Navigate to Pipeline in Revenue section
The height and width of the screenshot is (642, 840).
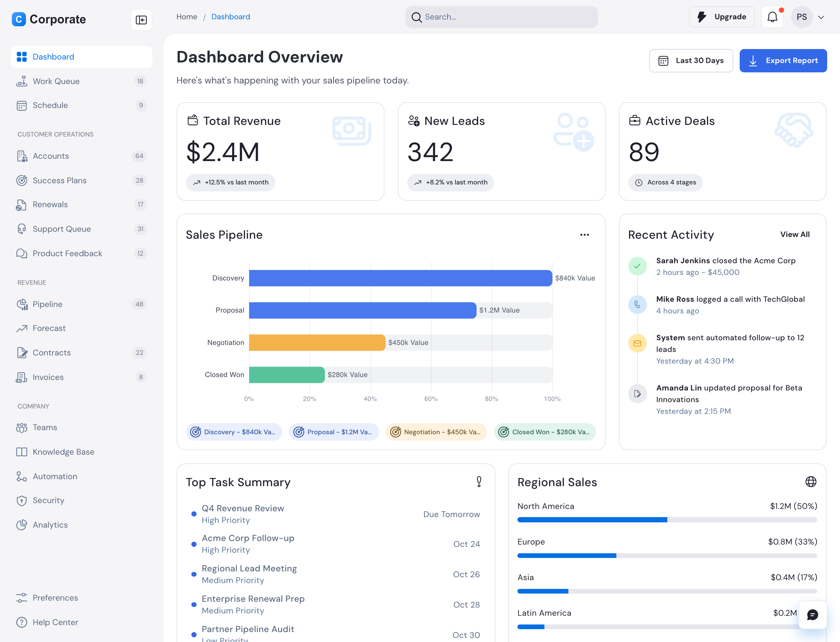pyautogui.click(x=81, y=304)
